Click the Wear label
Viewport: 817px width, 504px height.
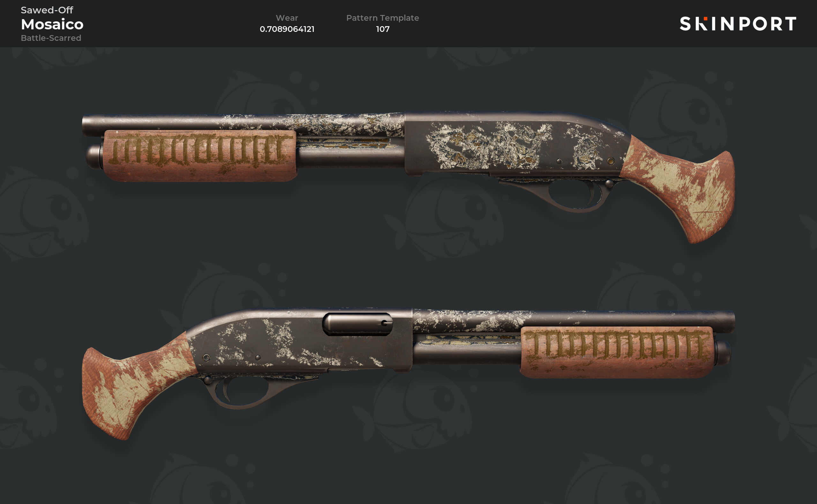287,18
